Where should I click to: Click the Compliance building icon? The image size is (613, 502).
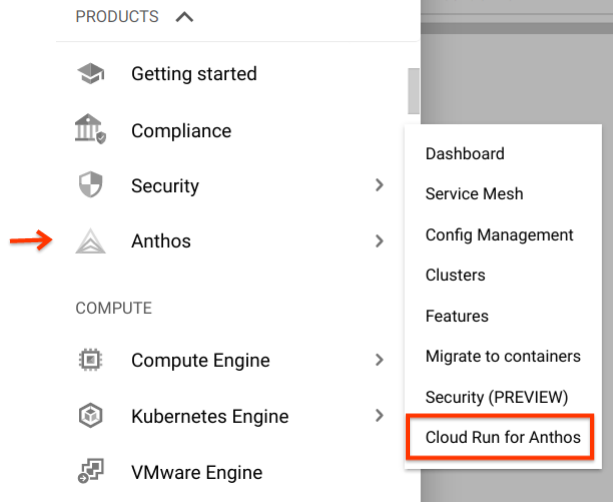[x=90, y=130]
